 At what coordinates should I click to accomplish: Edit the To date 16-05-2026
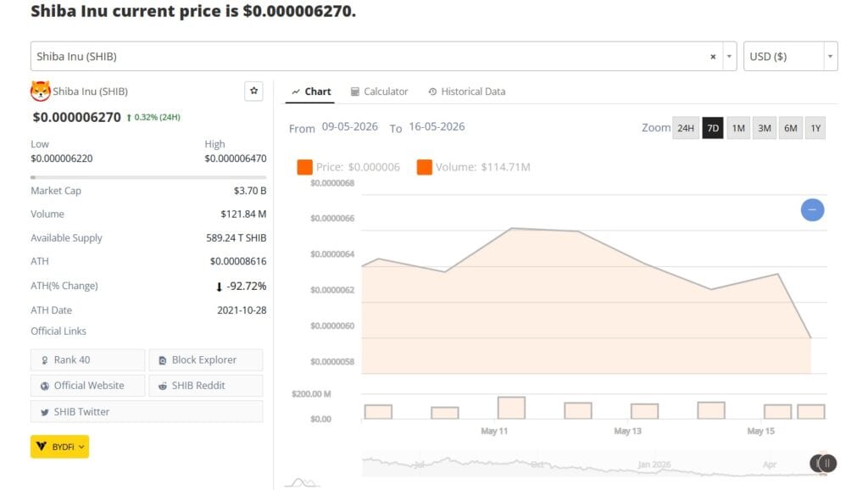point(437,127)
